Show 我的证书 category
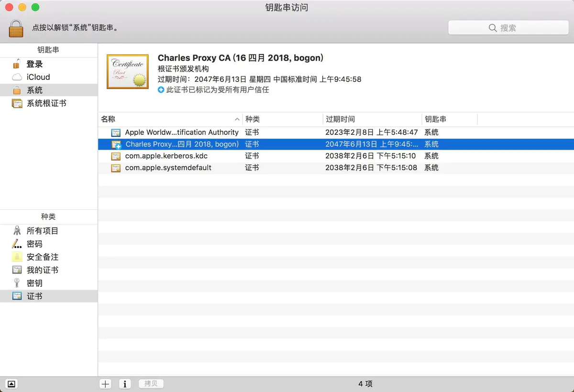Screen dimensions: 574x392 point(49,270)
